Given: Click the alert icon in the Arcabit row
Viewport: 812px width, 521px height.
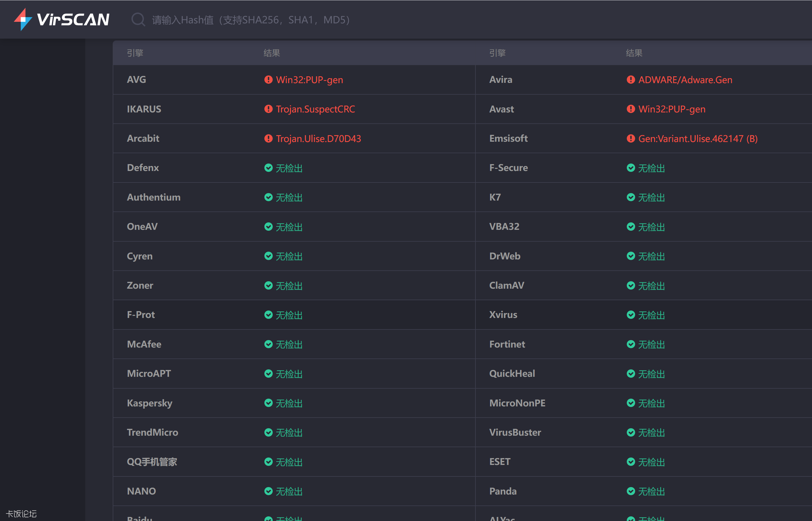Looking at the screenshot, I should (268, 138).
